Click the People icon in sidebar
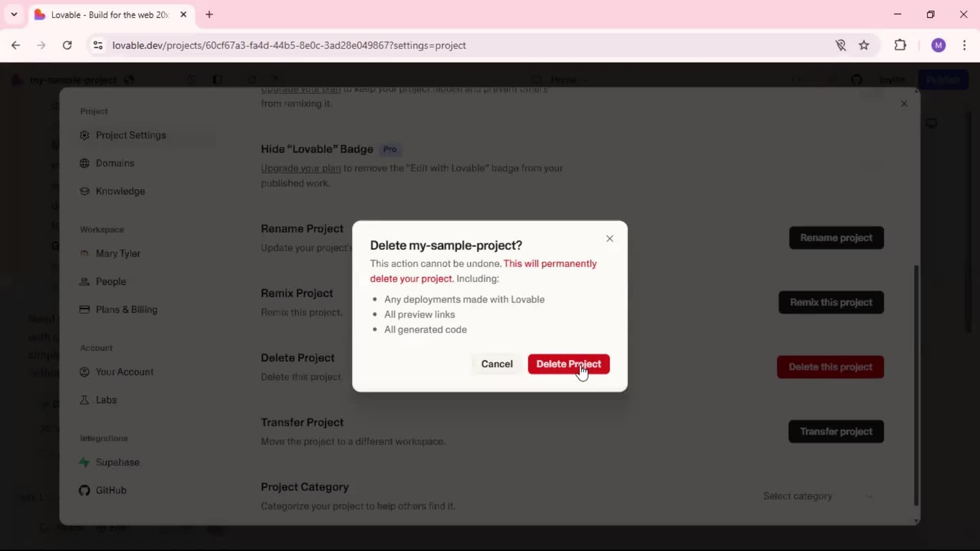The image size is (980, 551). (85, 282)
